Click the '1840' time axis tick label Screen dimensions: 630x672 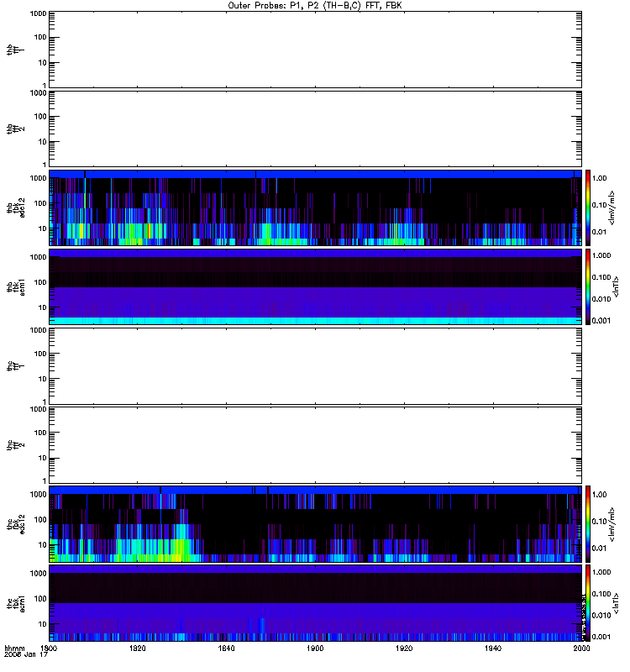(226, 648)
